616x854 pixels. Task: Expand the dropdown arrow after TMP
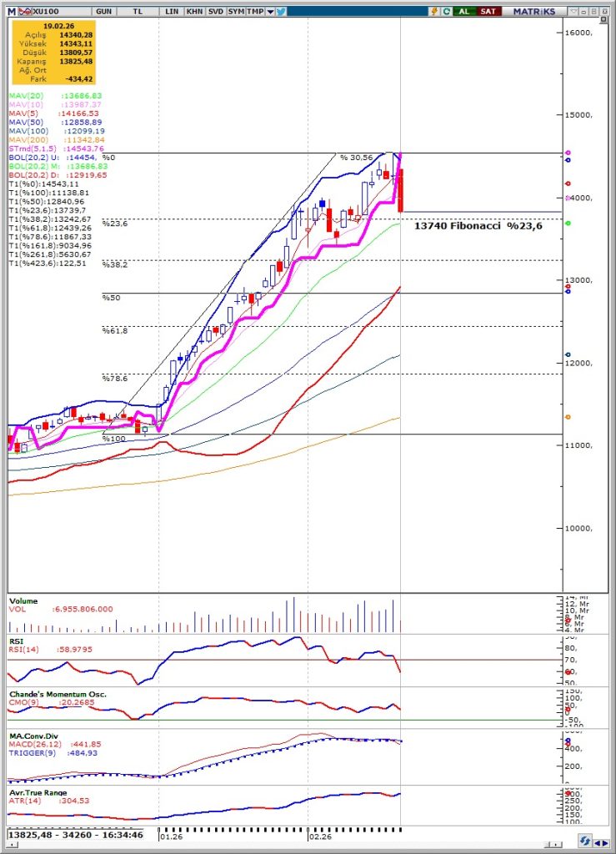269,11
